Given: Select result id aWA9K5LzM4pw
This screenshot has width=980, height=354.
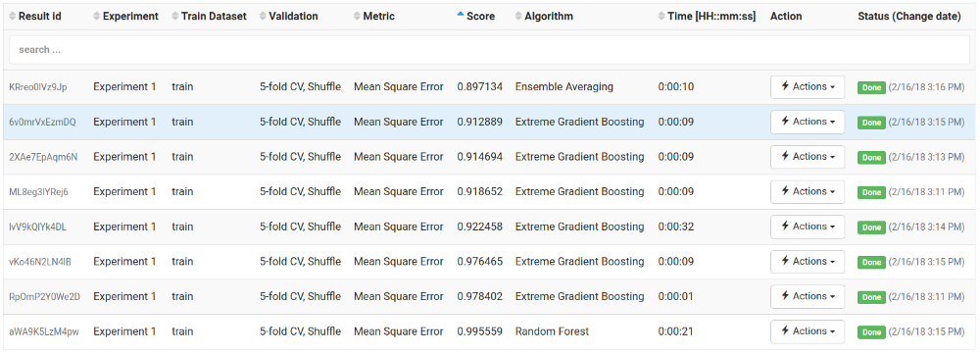Looking at the screenshot, I should click(x=44, y=331).
